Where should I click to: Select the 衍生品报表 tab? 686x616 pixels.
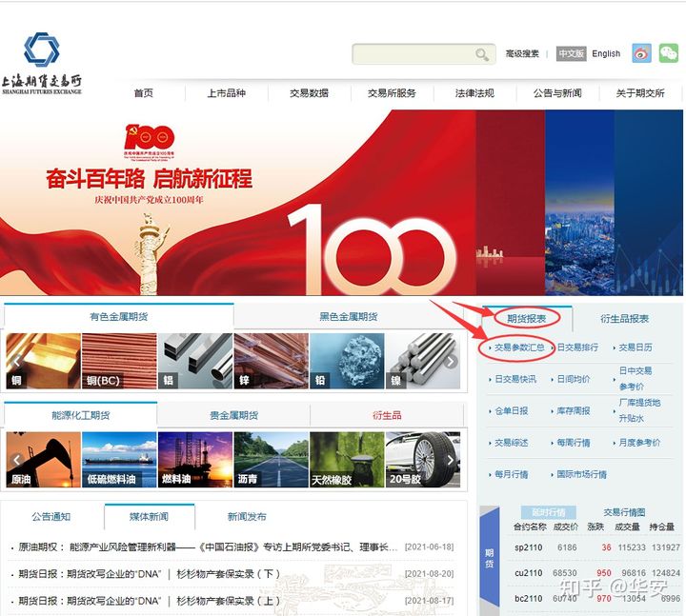[x=624, y=319]
